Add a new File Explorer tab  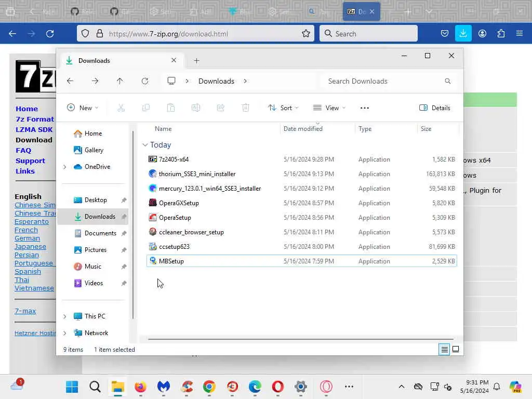[x=196, y=61]
